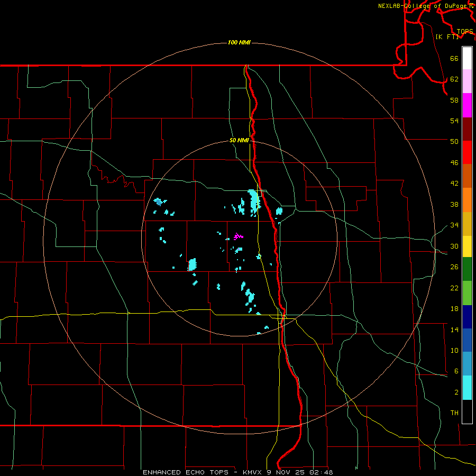Select the cyan legend swatch
Image resolution: width=476 pixels, height=476 pixels.
coord(467,388)
